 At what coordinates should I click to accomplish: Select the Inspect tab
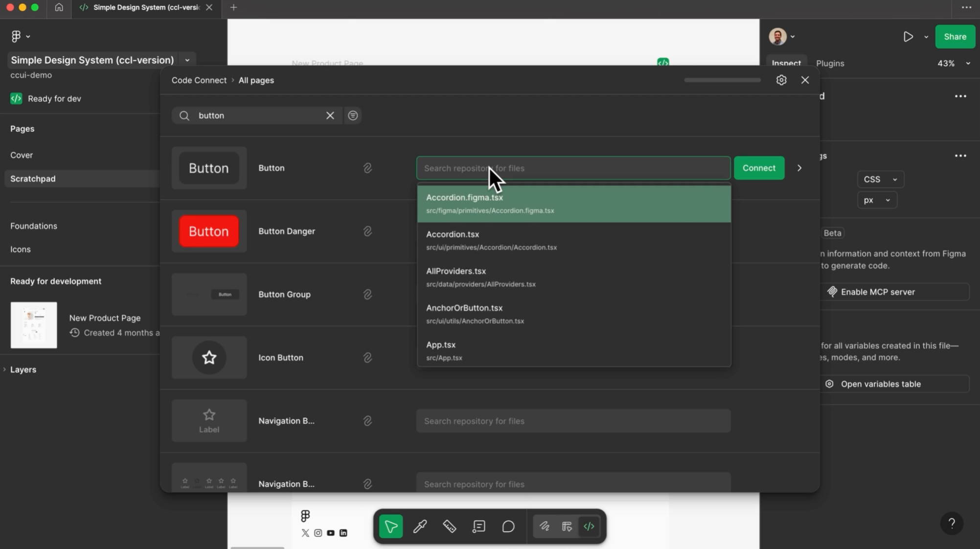click(x=786, y=63)
